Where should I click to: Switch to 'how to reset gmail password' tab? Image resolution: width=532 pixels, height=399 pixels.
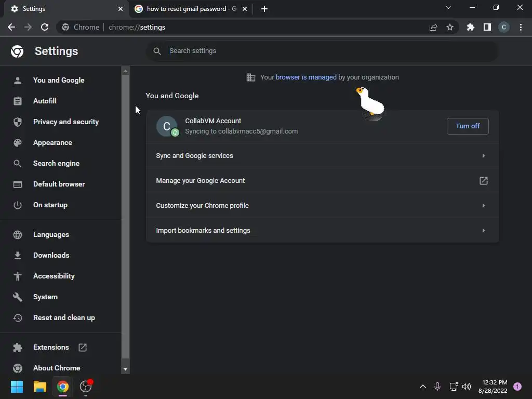coord(191,9)
